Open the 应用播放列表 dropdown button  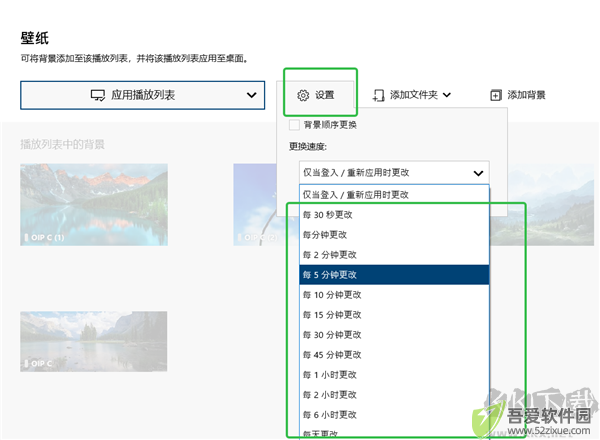(142, 95)
